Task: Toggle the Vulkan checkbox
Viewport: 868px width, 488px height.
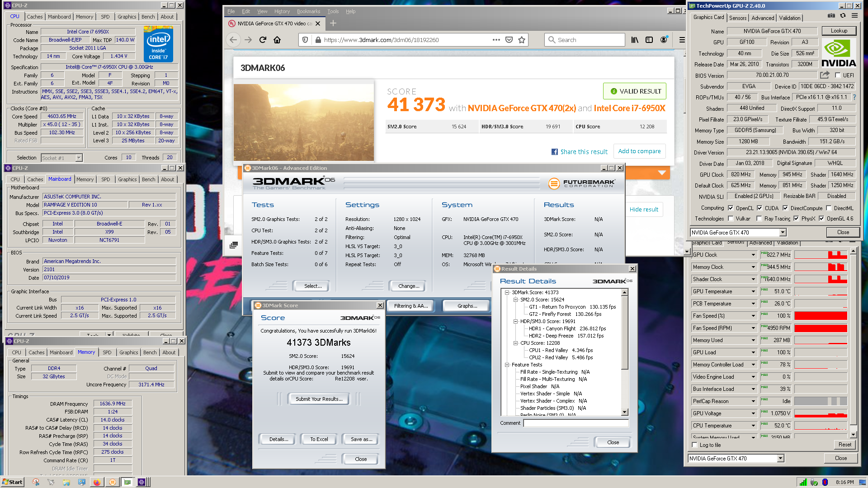Action: [731, 219]
